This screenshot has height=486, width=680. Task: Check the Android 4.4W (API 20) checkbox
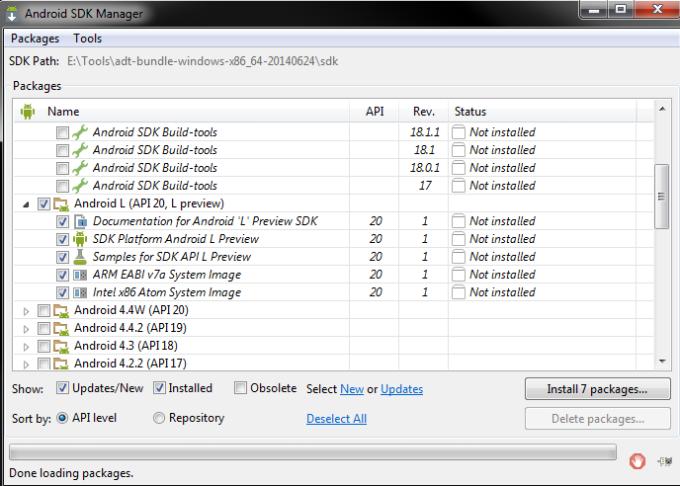pos(44,310)
